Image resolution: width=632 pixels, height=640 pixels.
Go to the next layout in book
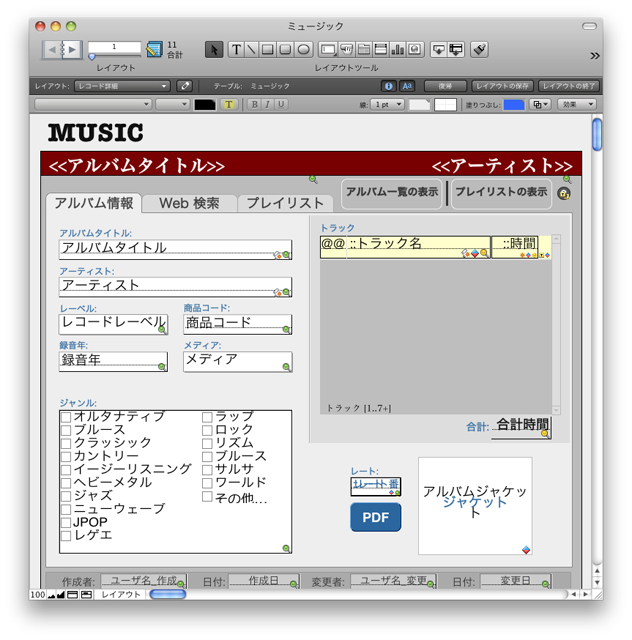(x=73, y=50)
